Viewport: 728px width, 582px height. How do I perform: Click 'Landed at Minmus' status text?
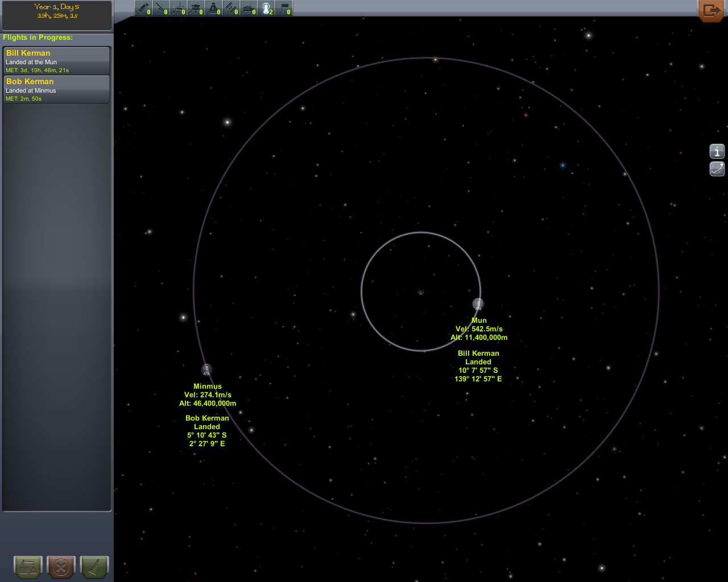pos(31,91)
